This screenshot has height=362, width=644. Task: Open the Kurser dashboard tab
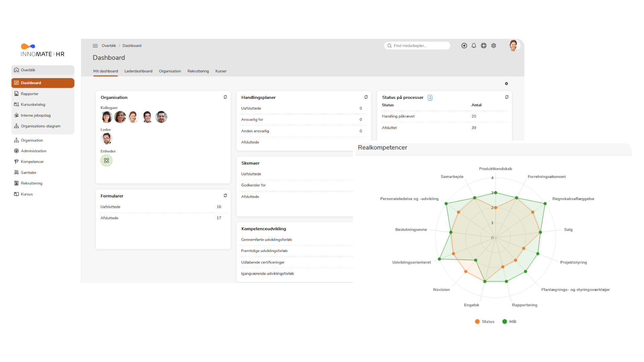221,71
